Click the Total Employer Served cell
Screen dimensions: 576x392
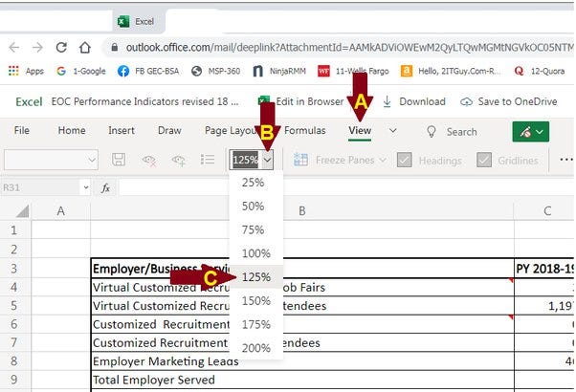tap(302, 380)
